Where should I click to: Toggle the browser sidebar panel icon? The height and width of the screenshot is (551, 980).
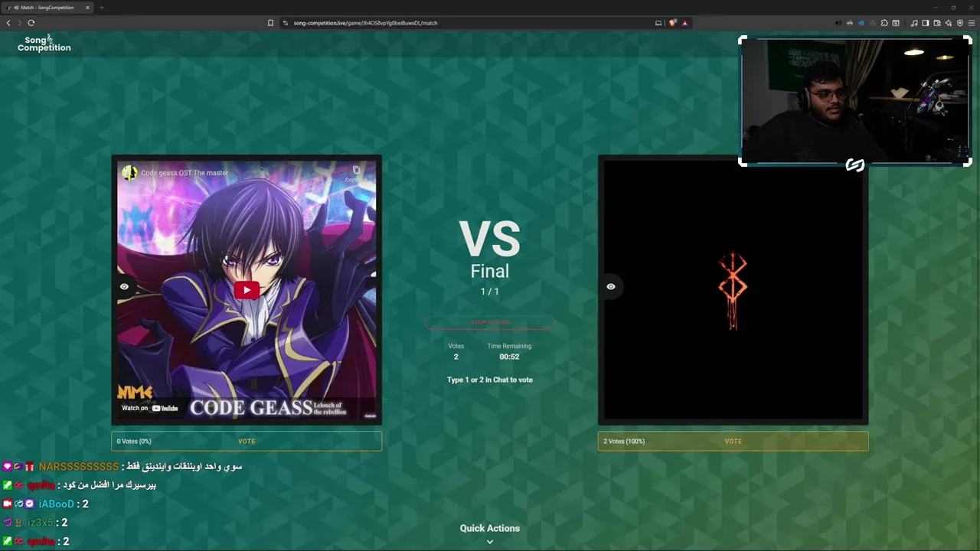tap(926, 23)
